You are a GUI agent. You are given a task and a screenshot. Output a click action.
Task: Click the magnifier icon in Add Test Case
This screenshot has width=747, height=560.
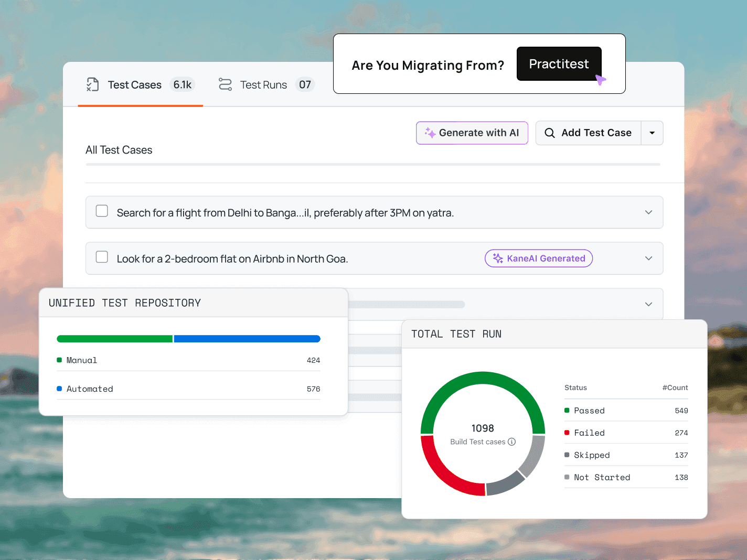click(x=549, y=133)
